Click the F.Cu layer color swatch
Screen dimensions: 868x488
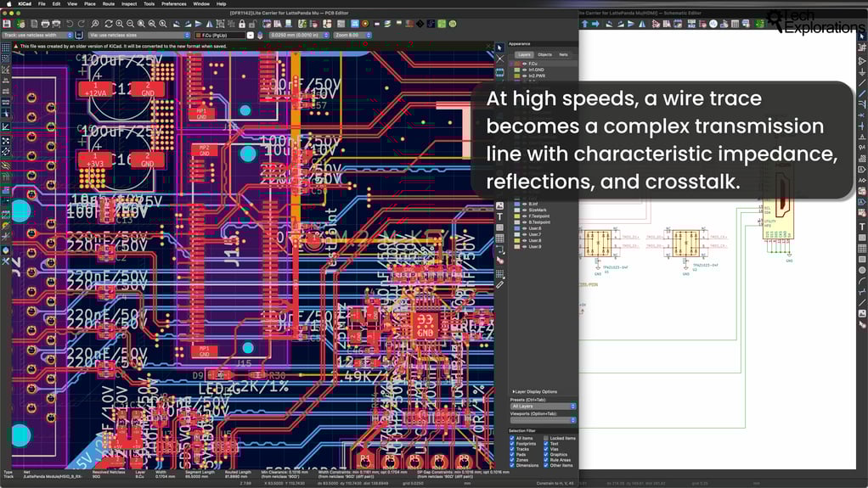point(517,64)
